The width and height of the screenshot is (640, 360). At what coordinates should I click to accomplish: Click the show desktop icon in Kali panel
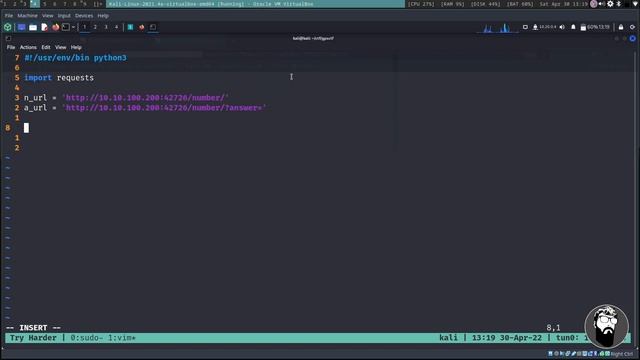(x=22, y=27)
